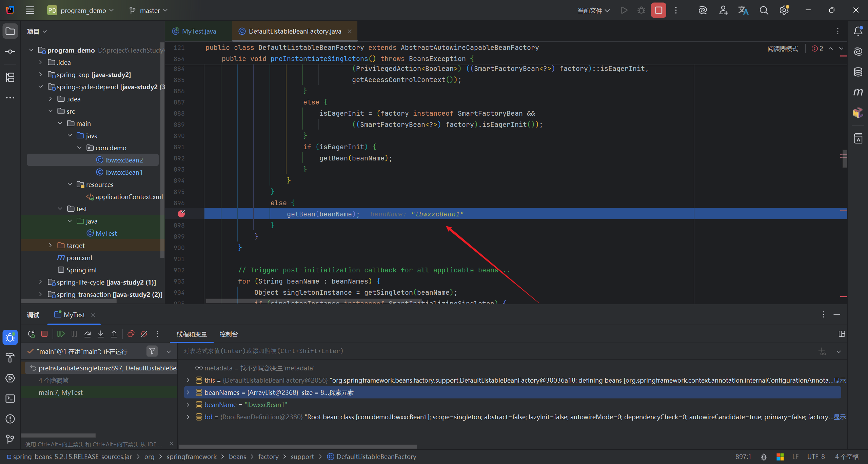Toggle the thread frames filter button
The height and width of the screenshot is (464, 868).
(152, 351)
